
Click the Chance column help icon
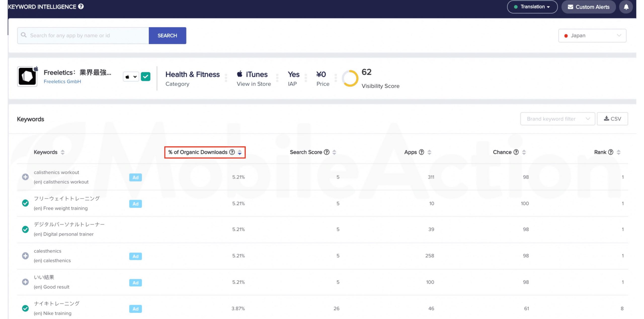516,152
